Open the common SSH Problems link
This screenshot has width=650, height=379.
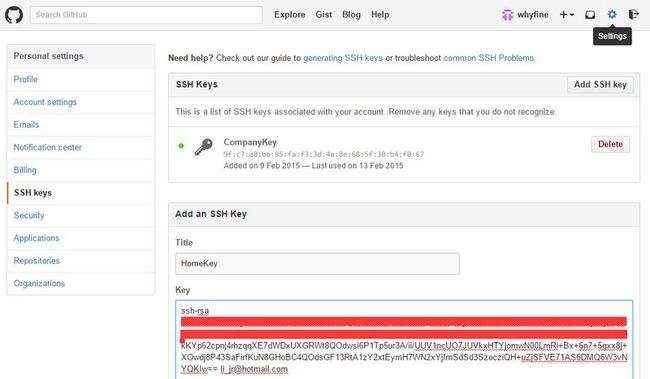(x=488, y=58)
